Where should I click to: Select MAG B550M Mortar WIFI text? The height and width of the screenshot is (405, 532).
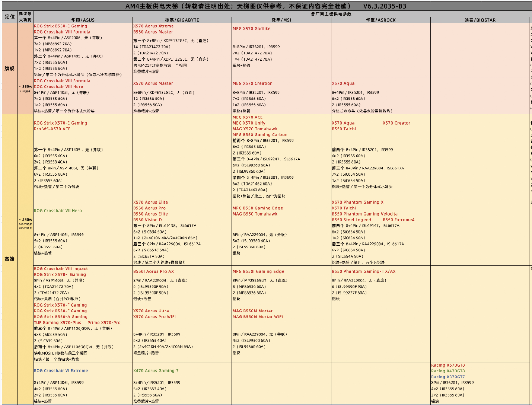[x=258, y=317]
